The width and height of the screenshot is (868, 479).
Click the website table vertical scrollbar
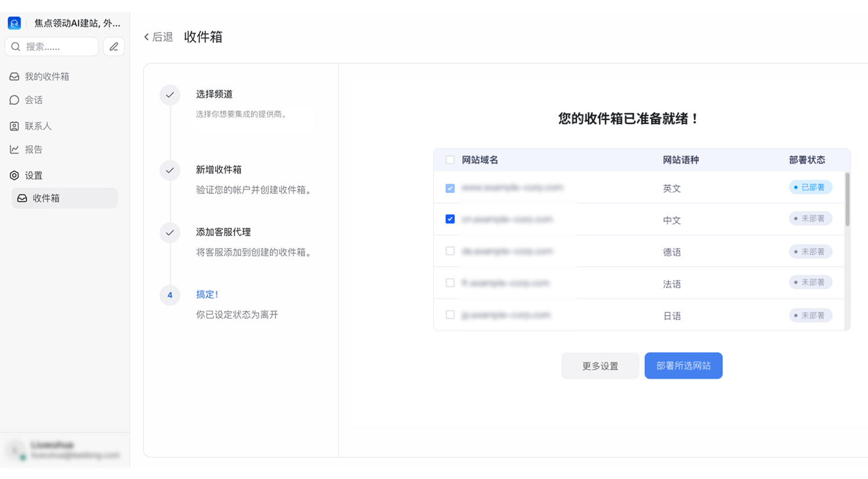[848, 199]
